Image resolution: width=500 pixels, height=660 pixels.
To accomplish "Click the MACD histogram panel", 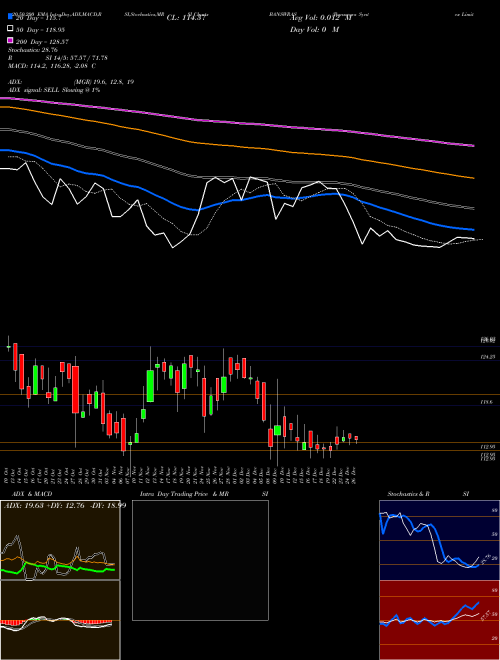I will point(60,620).
